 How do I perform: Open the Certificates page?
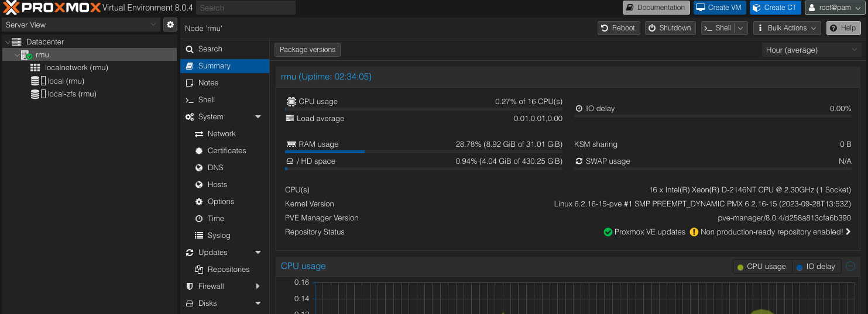coord(225,151)
